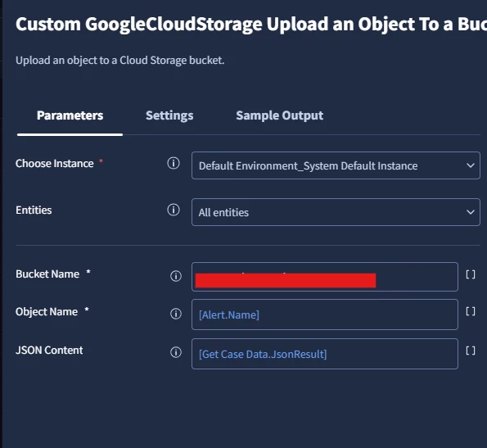The width and height of the screenshot is (487, 448).
Task: Show info tooltip for Entities
Action: click(174, 210)
